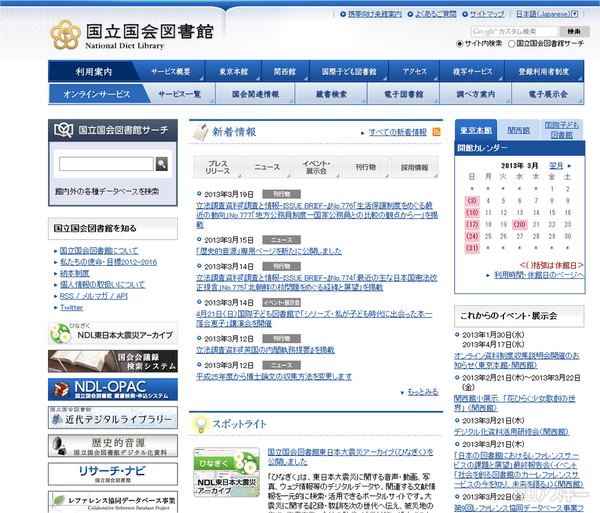Open the サービス一覧 menu item
Screen dimensions: 600x513
(180, 94)
